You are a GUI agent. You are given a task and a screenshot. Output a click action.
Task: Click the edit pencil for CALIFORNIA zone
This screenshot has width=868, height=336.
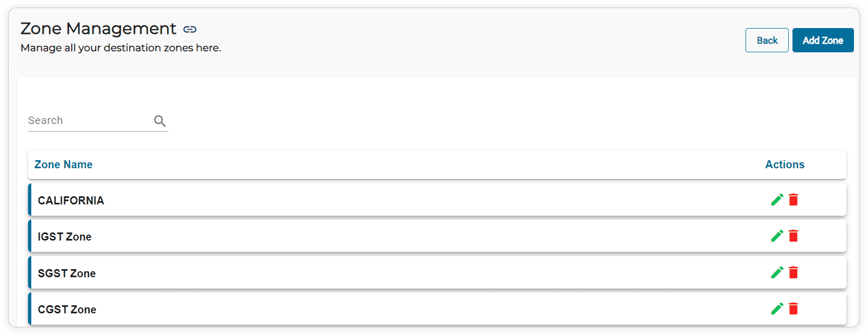tap(777, 200)
